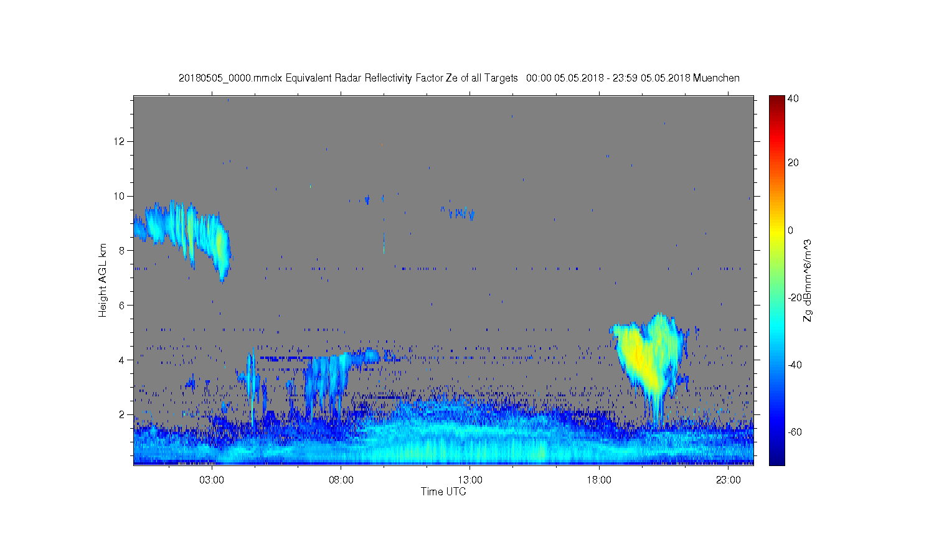Click the '18:00' time tick label
934x560 pixels.
click(599, 480)
